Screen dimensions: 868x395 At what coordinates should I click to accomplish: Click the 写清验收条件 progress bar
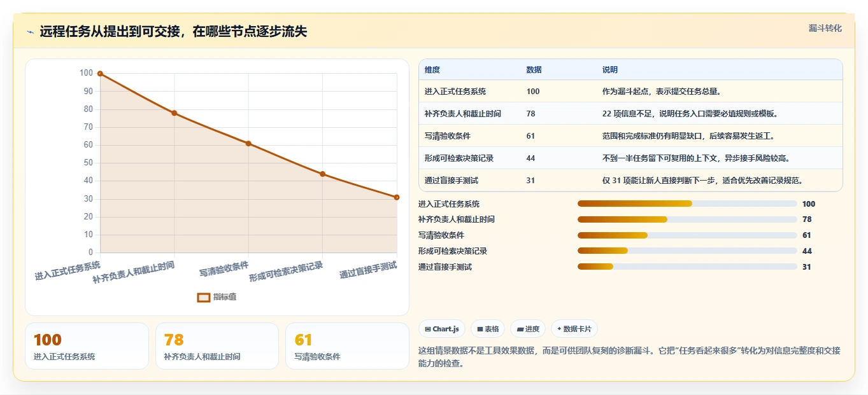[x=687, y=235]
